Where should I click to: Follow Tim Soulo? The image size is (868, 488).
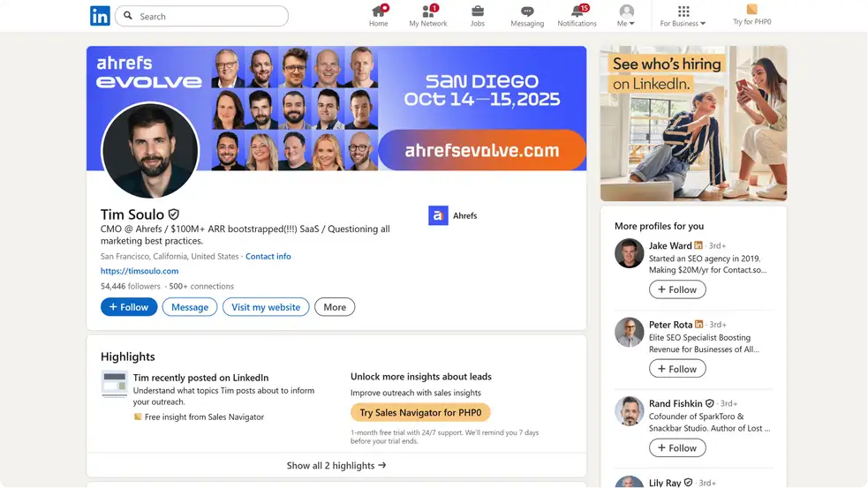pos(129,307)
